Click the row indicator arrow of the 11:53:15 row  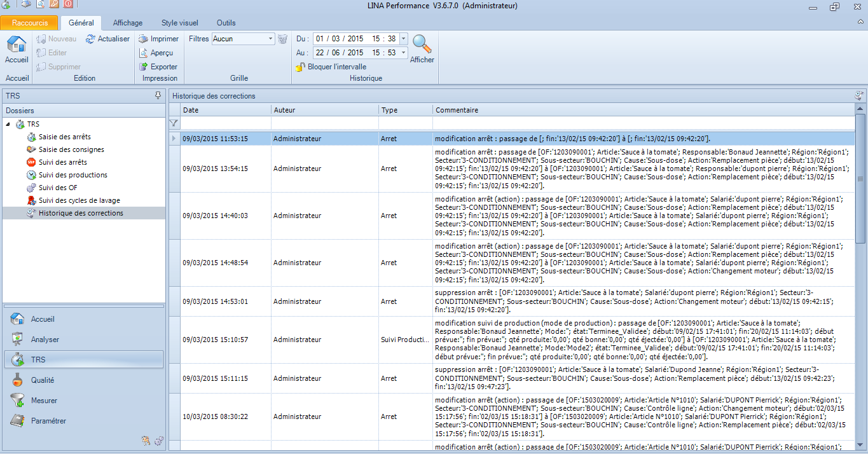[174, 138]
